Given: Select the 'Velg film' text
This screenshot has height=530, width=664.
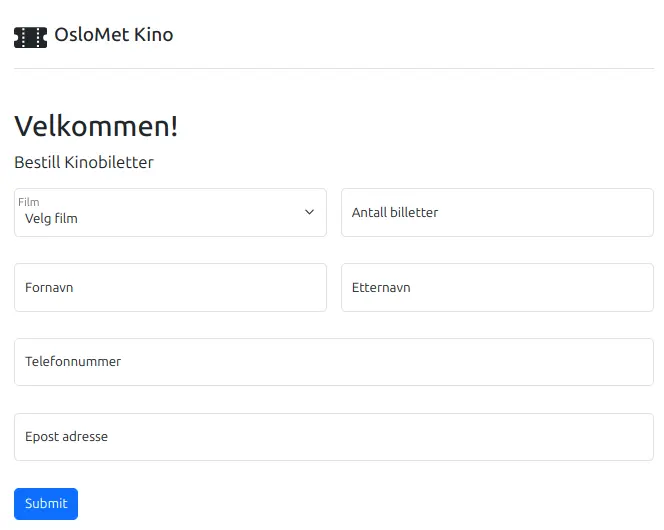Looking at the screenshot, I should (x=52, y=218).
